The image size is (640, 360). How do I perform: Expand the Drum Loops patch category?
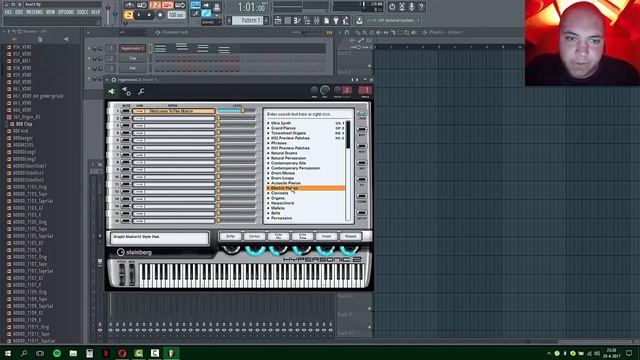tap(268, 178)
